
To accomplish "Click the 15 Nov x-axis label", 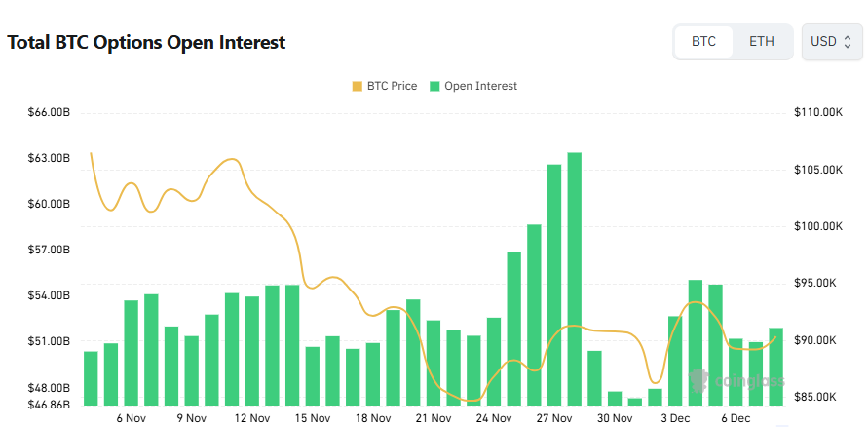I will [x=313, y=418].
